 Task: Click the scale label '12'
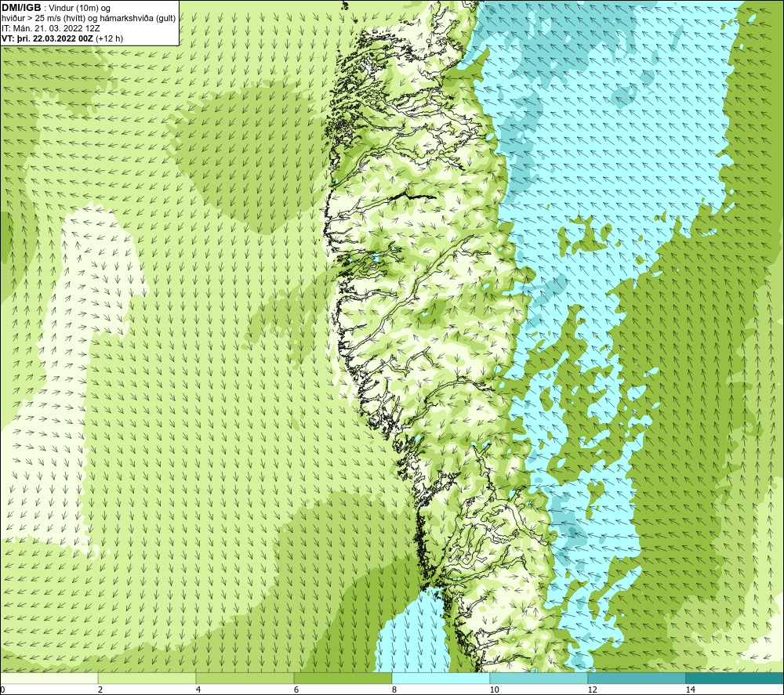click(x=592, y=690)
